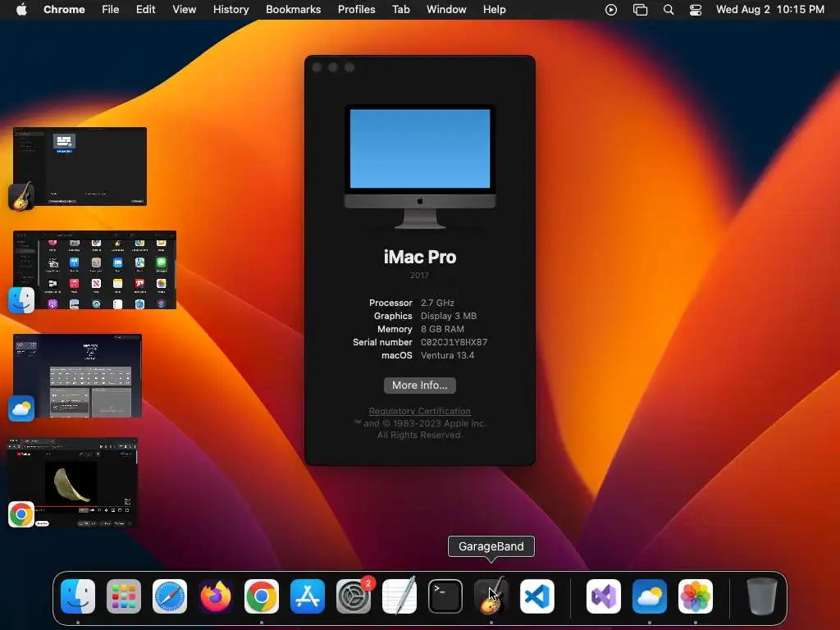
Task: Open the Trash in the Dock
Action: tap(762, 596)
